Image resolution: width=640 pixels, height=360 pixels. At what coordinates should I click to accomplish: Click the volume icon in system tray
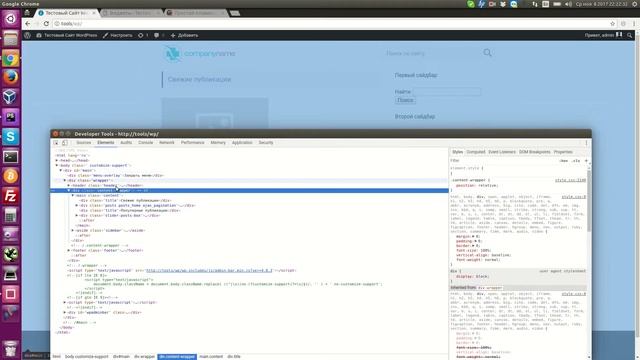tap(569, 4)
